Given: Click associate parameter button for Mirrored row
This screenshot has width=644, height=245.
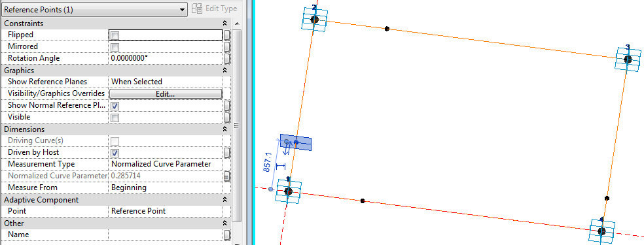Looking at the screenshot, I should (226, 46).
